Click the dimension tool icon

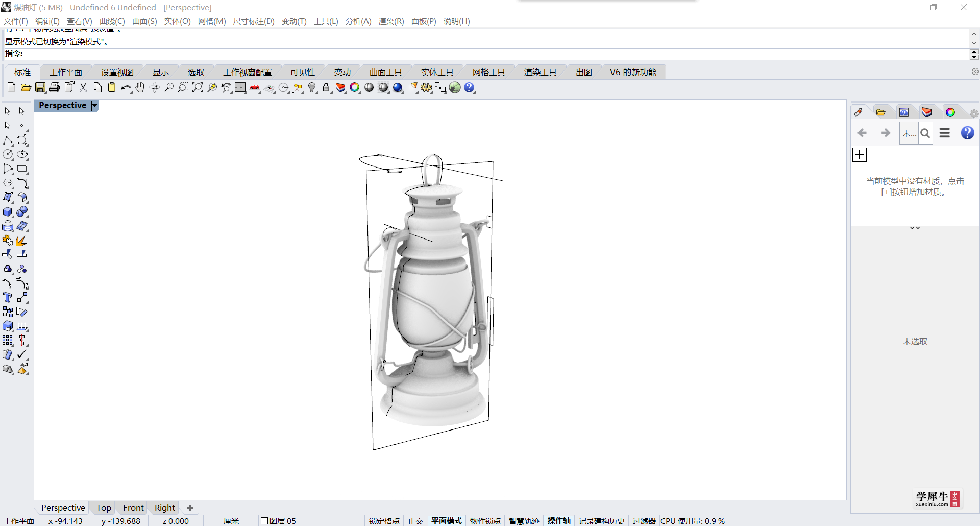[x=440, y=88]
